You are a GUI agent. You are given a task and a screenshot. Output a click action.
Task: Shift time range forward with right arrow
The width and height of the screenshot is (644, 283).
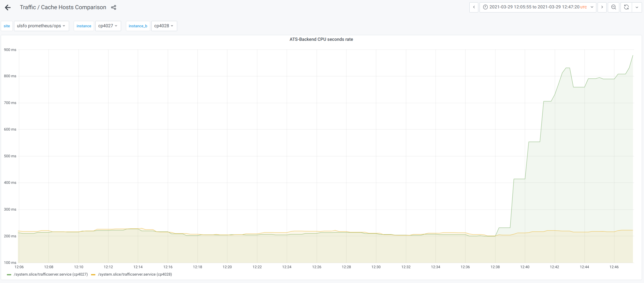point(602,7)
